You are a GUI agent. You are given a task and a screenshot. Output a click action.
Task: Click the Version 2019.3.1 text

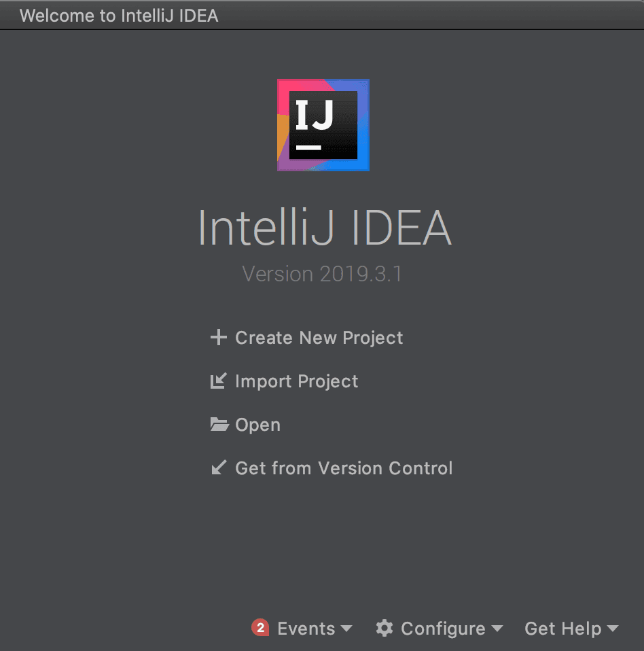pos(322,274)
